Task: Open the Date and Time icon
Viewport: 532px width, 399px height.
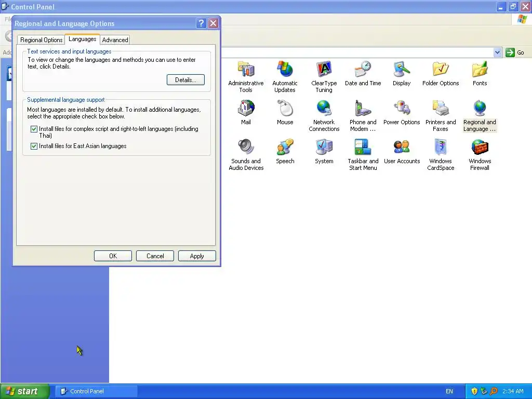Action: pos(363,73)
